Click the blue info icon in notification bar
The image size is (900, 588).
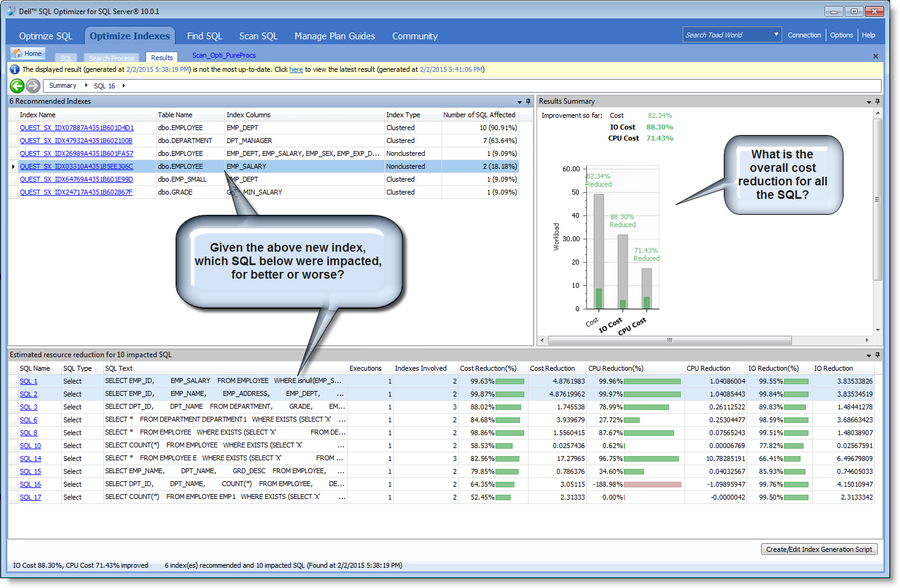click(15, 69)
